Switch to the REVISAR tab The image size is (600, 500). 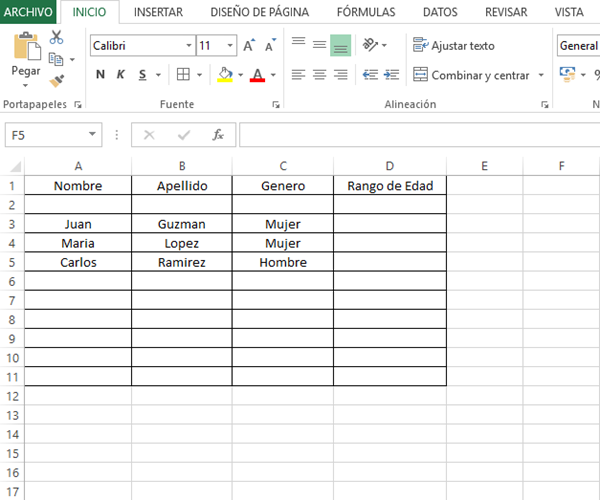coord(506,12)
